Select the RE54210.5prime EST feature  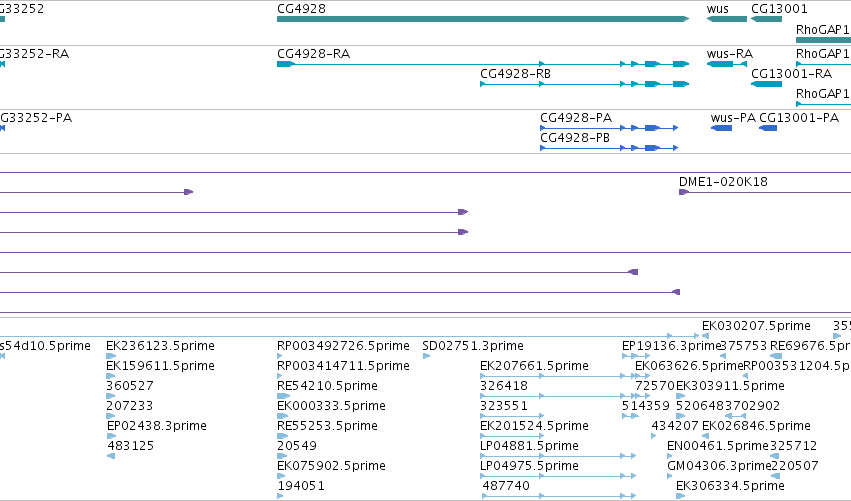(283, 396)
